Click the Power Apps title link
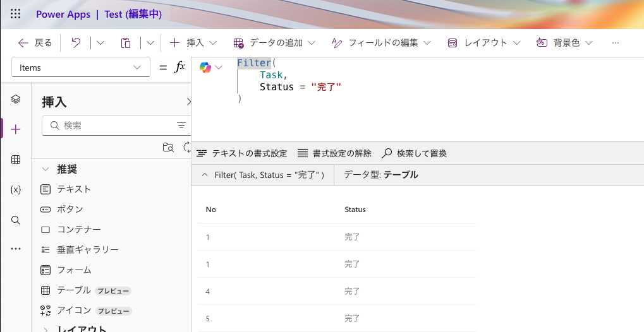The width and height of the screenshot is (644, 332). [x=63, y=15]
